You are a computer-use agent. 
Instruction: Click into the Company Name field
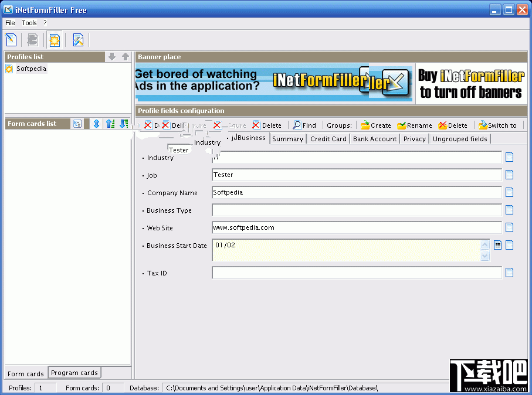click(357, 193)
